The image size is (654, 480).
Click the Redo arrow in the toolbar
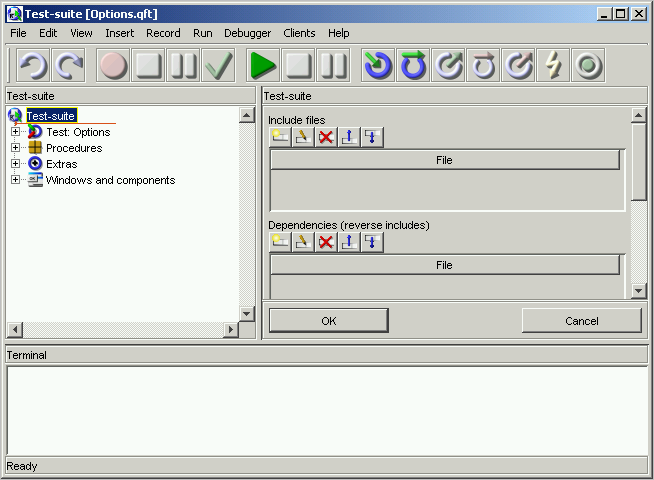click(x=68, y=66)
